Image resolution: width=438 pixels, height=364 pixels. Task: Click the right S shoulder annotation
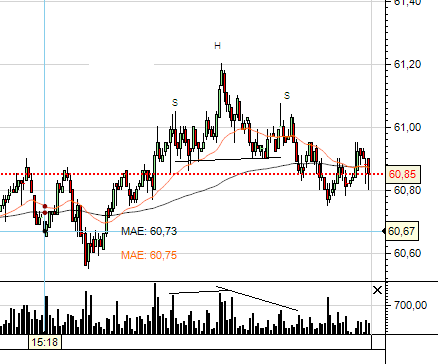pos(287,96)
